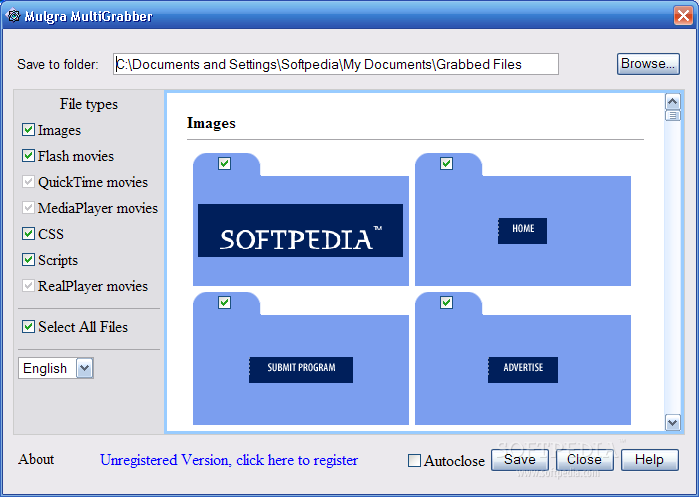Image resolution: width=699 pixels, height=497 pixels.
Task: Uncheck the SUBMIT PROGRAM image checkbox
Action: [224, 303]
